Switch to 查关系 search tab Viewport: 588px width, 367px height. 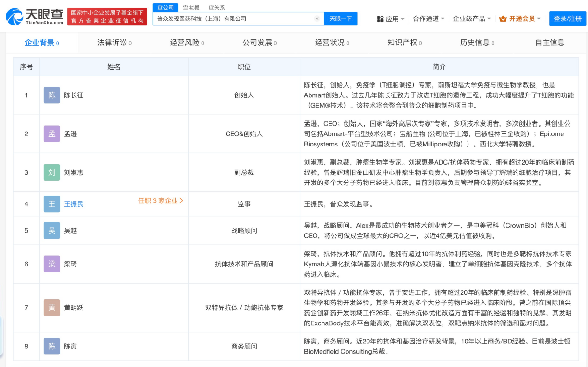tap(216, 7)
